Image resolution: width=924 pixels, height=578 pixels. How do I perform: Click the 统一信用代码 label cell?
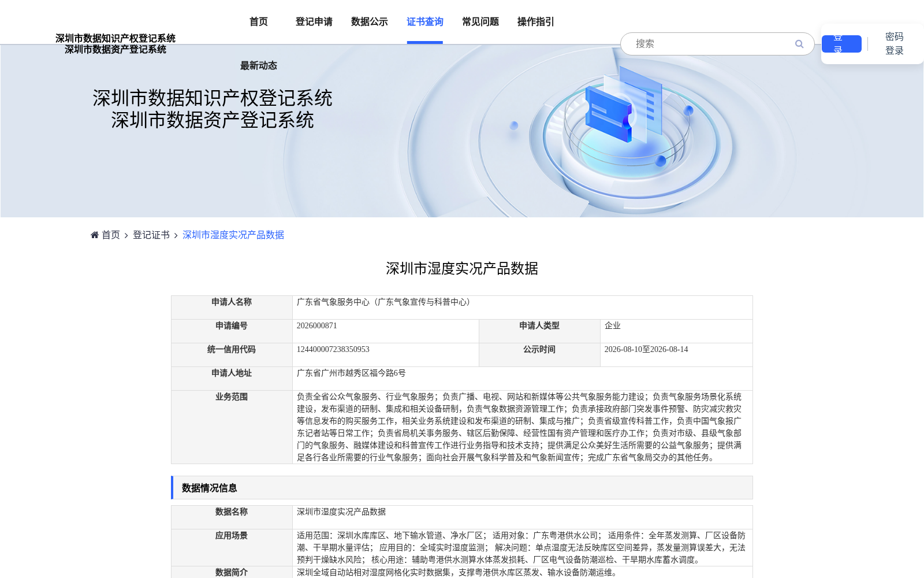(232, 355)
